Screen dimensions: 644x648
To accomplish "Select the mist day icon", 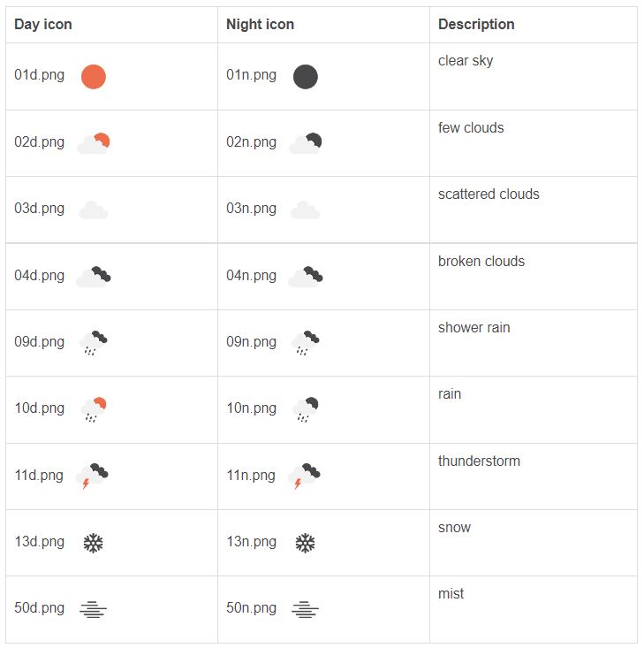I will pyautogui.click(x=94, y=610).
